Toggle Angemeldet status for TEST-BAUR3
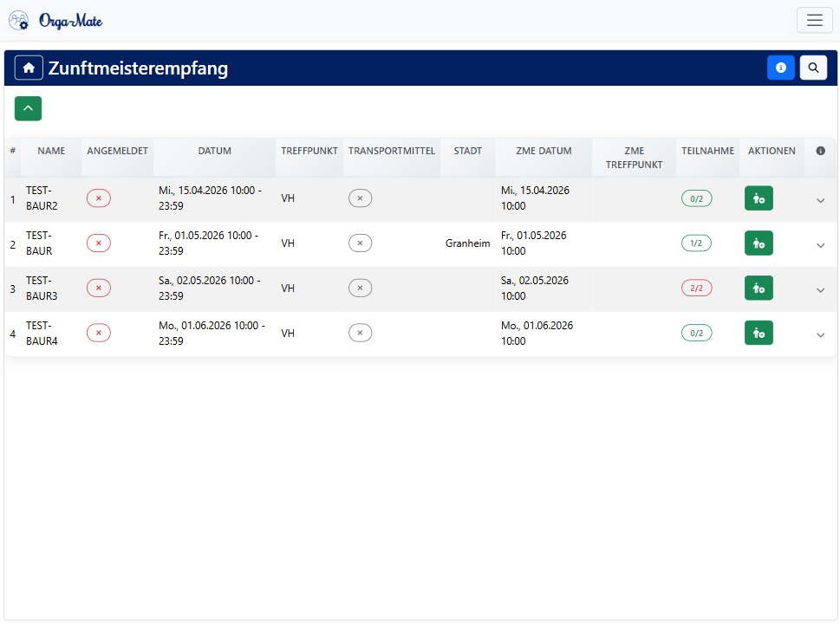The image size is (840, 629). (99, 289)
